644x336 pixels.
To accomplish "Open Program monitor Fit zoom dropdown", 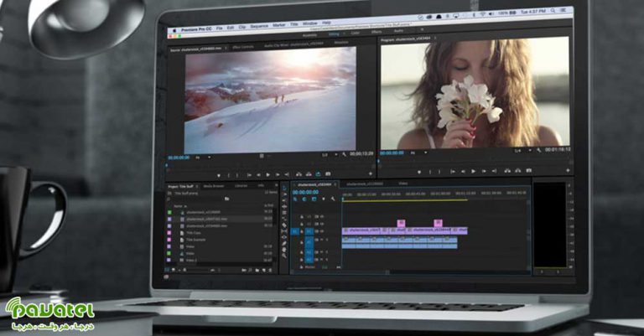I will coord(418,152).
